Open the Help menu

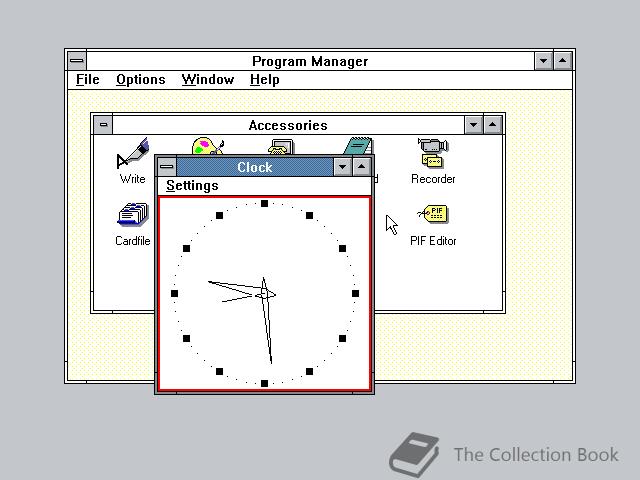point(264,80)
